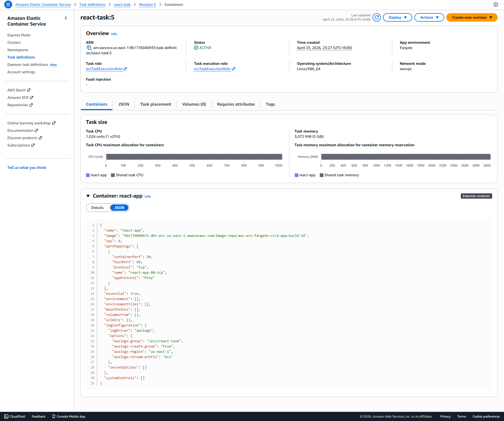The height and width of the screenshot is (421, 504).
Task: Switch to the Tags tab
Action: [270, 104]
